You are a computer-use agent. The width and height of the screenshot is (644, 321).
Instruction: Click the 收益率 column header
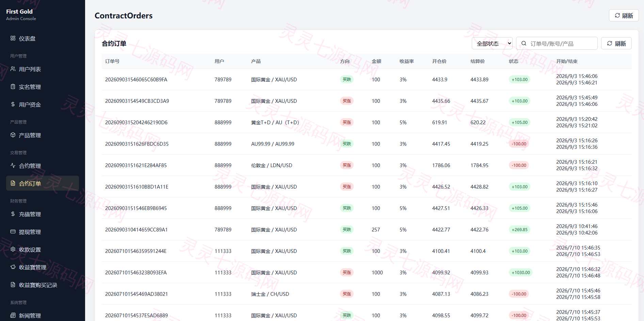(407, 61)
